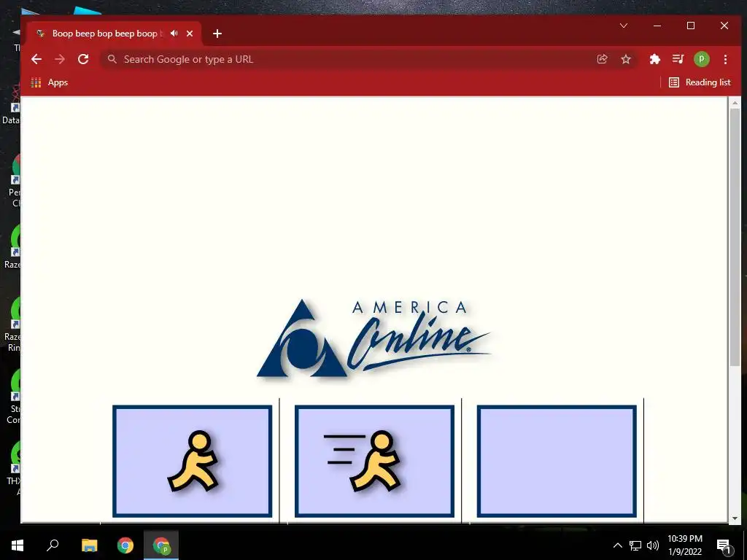
Task: Expand the tab search chevron
Action: point(624,26)
